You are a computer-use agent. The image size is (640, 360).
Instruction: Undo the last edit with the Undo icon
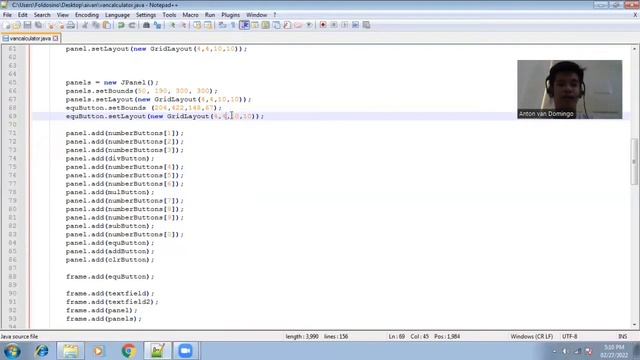tap(121, 25)
